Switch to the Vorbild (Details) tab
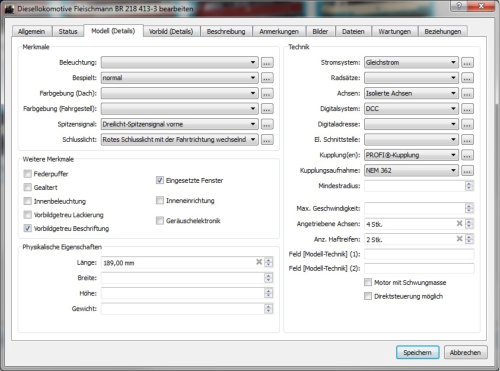The height and width of the screenshot is (371, 500). 171,32
